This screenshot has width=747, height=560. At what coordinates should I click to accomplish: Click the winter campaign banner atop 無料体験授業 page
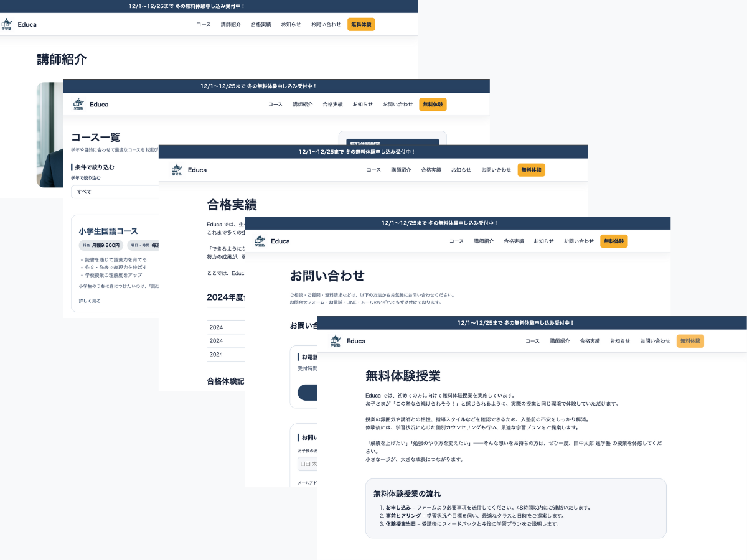coord(532,323)
